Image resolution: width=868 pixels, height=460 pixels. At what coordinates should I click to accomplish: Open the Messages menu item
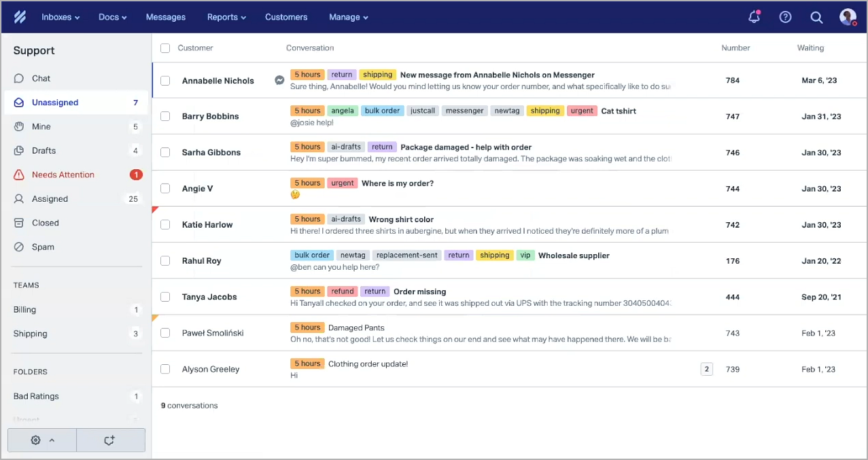tap(165, 17)
